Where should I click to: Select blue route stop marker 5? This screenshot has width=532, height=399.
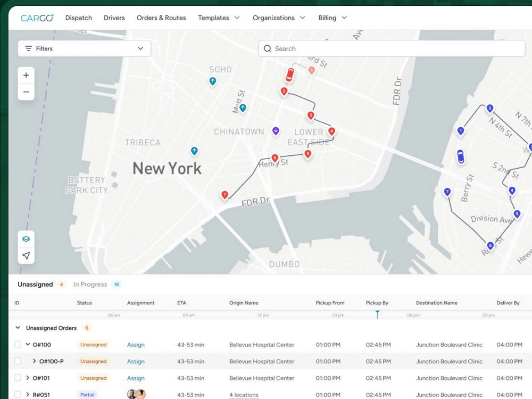point(517,214)
